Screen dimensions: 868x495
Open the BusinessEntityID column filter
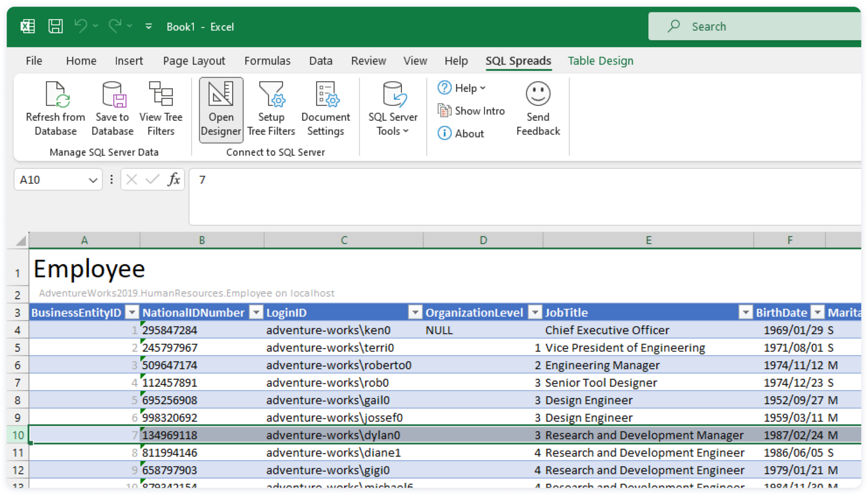click(x=132, y=313)
